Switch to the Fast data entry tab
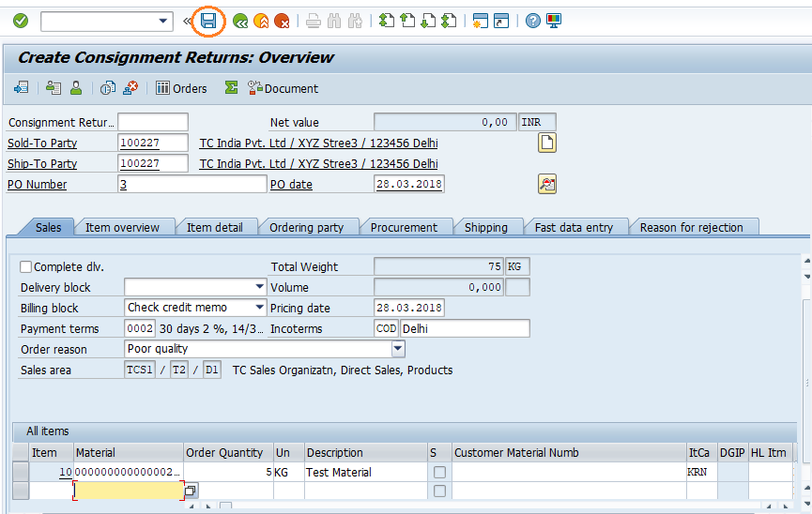This screenshot has height=514, width=812. coord(574,227)
